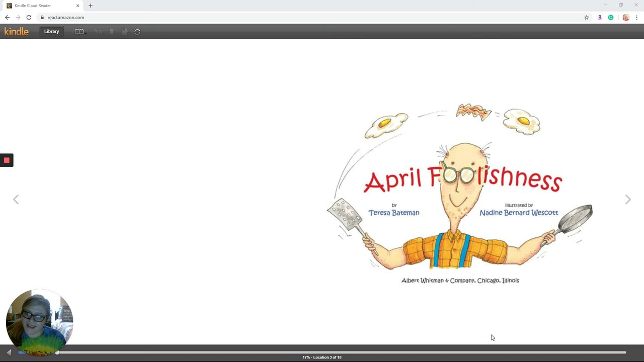Go to the previous page arrow
This screenshot has width=644, height=362.
tap(16, 200)
